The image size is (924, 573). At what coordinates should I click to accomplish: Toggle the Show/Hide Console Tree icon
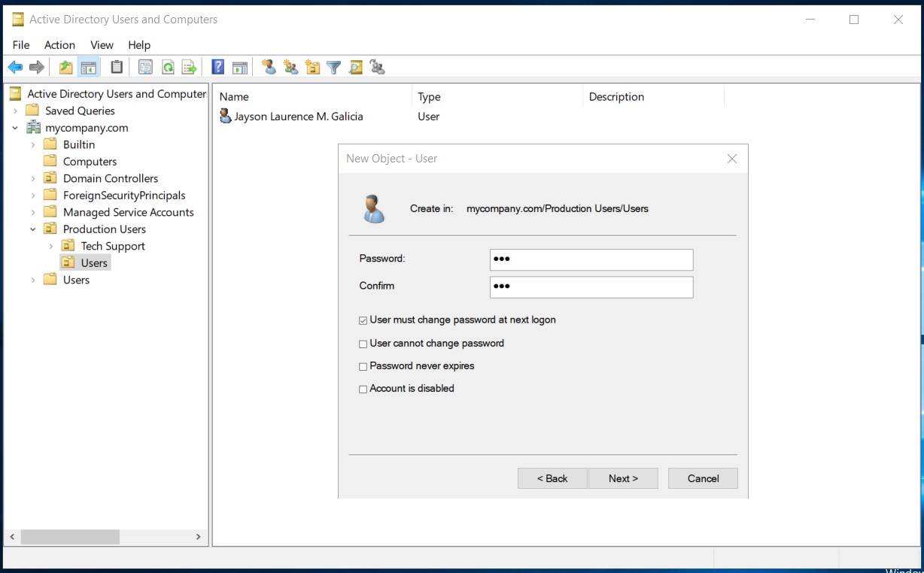(87, 67)
